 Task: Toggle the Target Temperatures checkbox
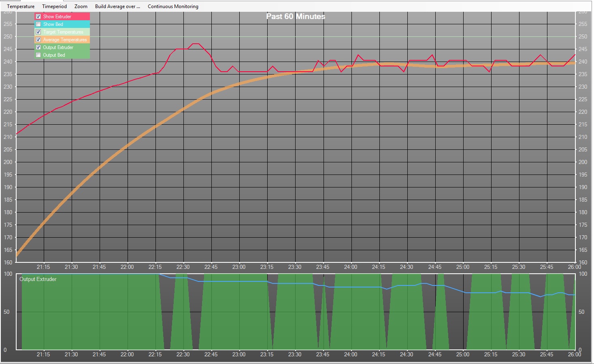(x=38, y=32)
